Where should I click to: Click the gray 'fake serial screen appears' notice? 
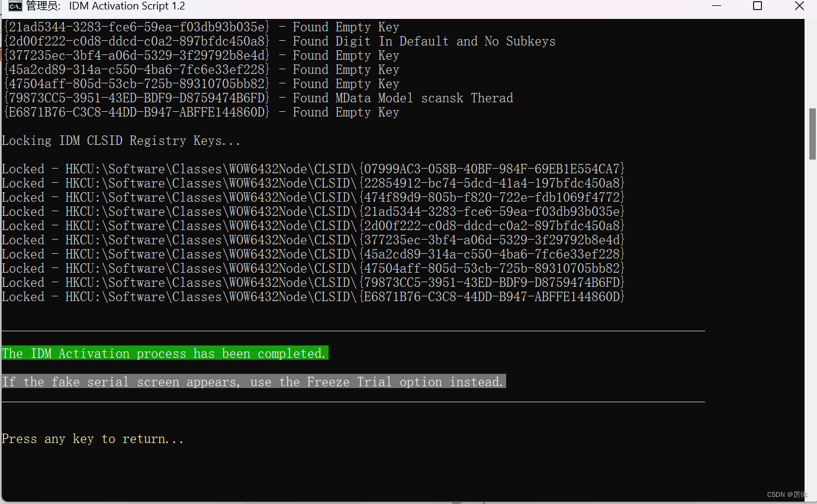pos(253,382)
